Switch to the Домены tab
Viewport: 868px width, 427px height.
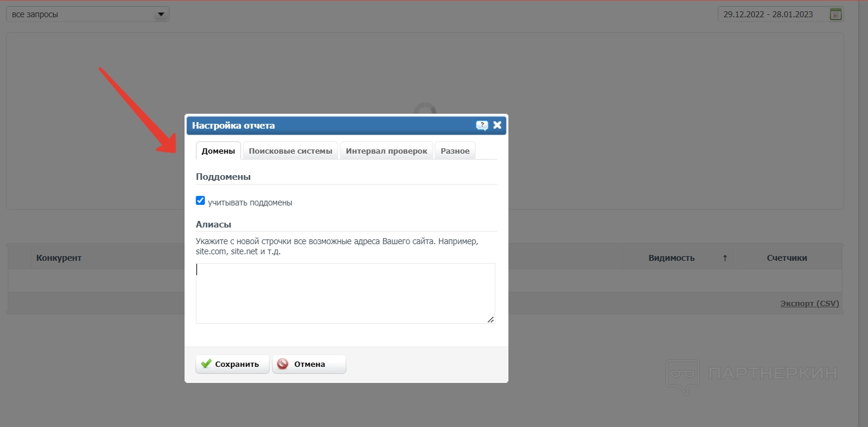[218, 151]
